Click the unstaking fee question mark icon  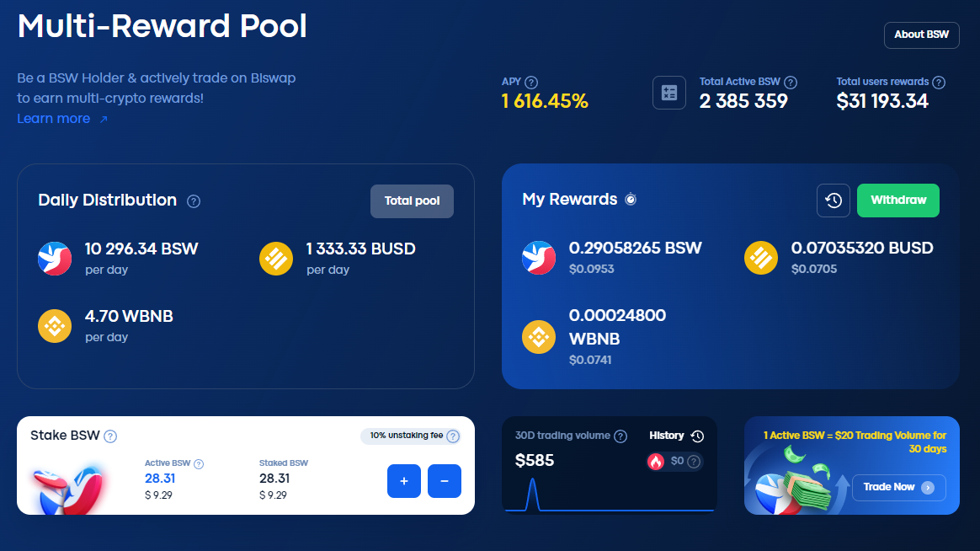point(453,436)
